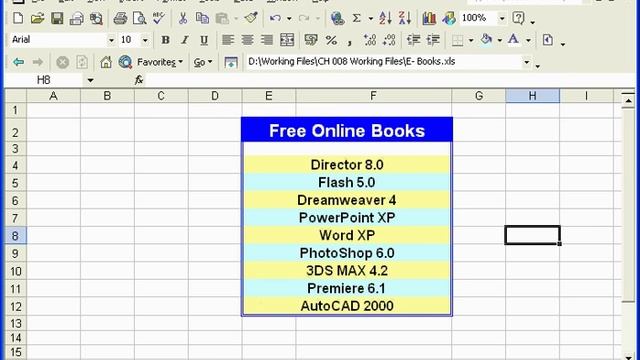The width and height of the screenshot is (640, 360).
Task: Toggle Italic formatting
Action: coord(184,40)
